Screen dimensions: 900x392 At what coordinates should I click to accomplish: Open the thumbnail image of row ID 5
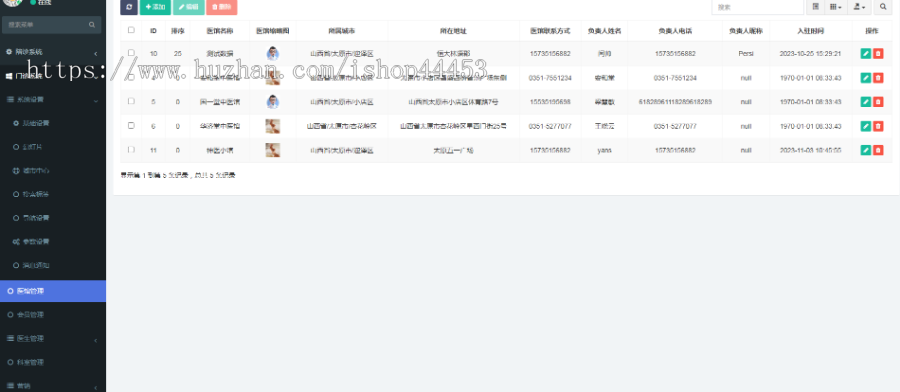click(273, 102)
